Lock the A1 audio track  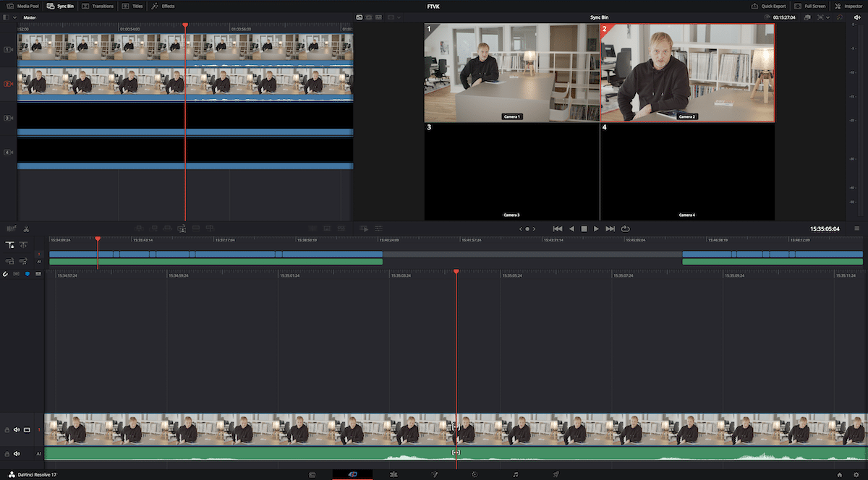pos(7,454)
